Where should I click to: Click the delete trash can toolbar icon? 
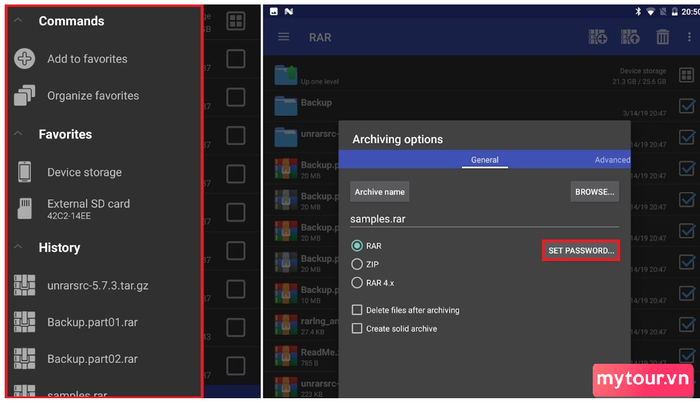pos(662,37)
